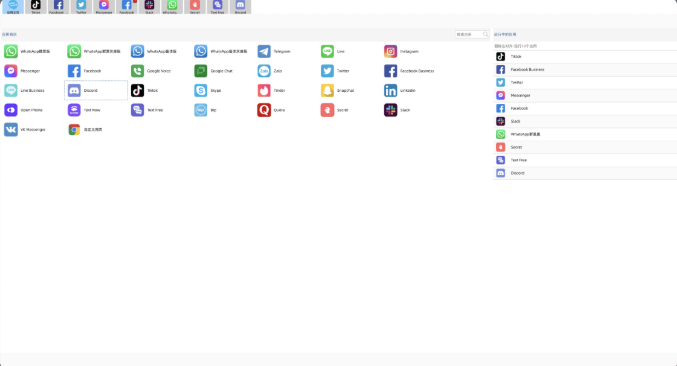Viewport: 677px width, 366px height.
Task: Select VK Messenger in the grid
Action: point(25,129)
